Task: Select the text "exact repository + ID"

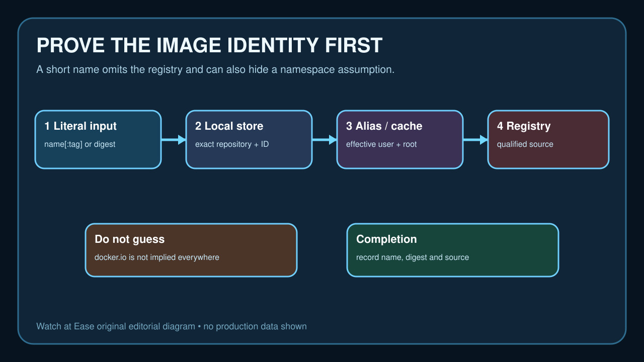Action: (x=232, y=144)
